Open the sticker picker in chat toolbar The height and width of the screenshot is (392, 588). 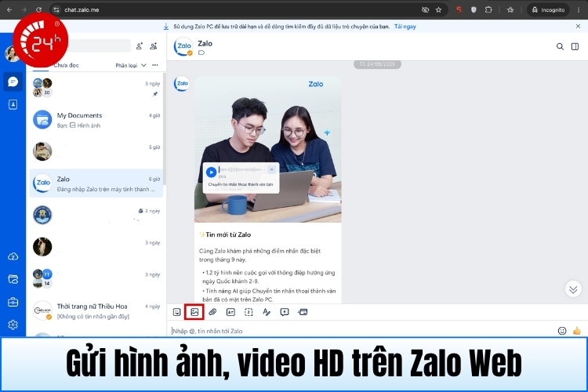click(176, 312)
